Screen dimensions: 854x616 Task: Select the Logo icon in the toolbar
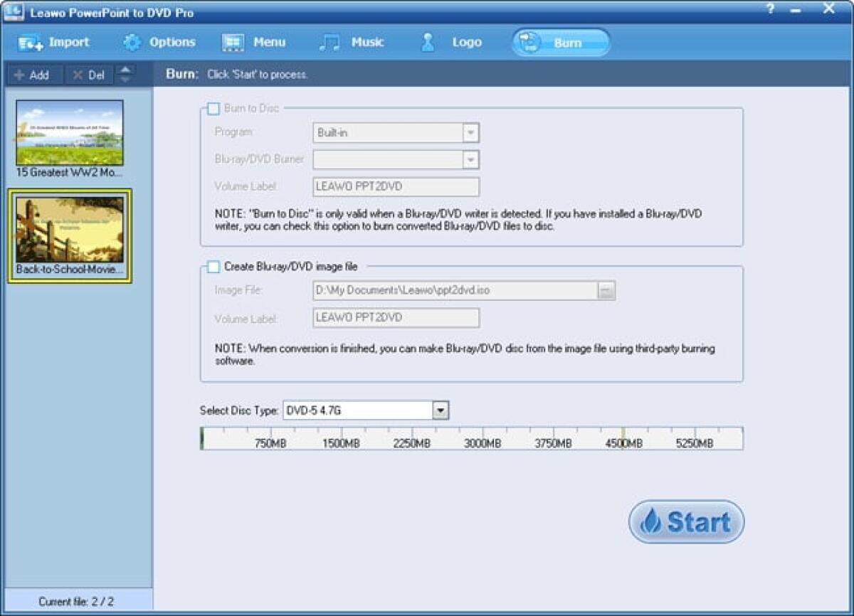coord(427,42)
